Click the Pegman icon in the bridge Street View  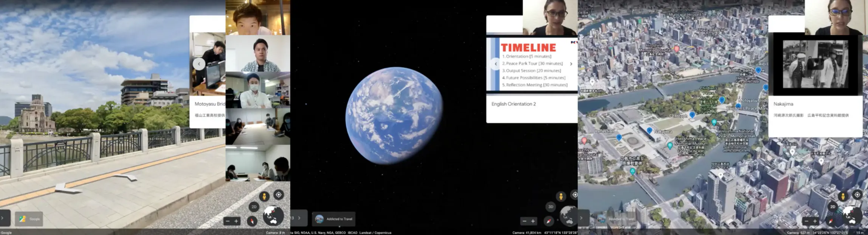click(x=264, y=196)
